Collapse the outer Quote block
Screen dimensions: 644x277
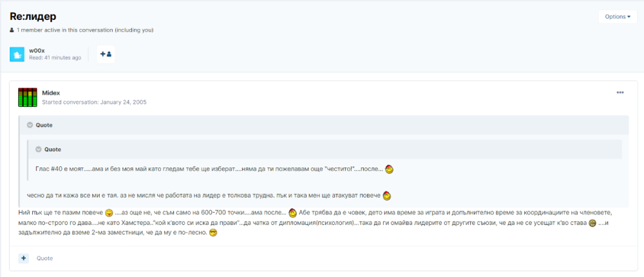tap(30, 125)
